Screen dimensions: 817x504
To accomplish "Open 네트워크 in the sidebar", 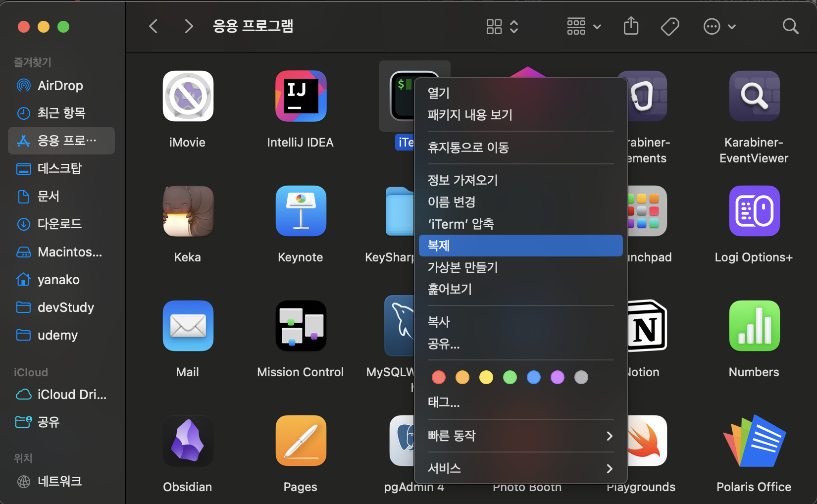I will (61, 481).
